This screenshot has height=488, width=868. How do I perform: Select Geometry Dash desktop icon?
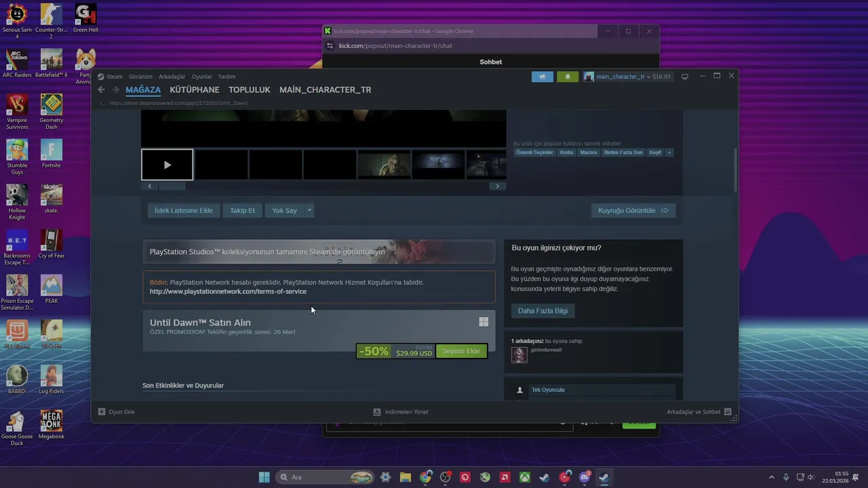tap(51, 112)
